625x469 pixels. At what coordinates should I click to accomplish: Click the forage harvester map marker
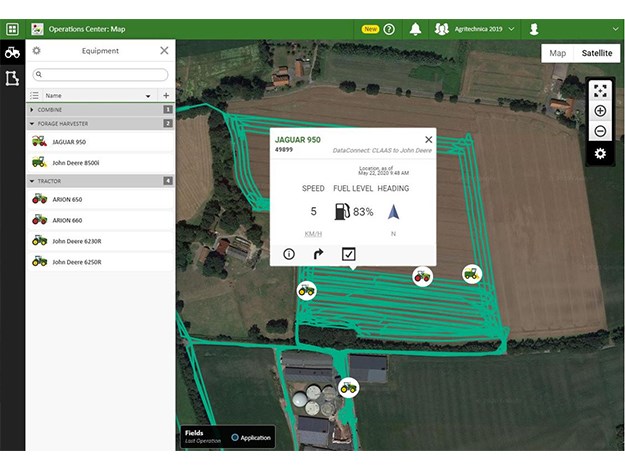point(472,274)
